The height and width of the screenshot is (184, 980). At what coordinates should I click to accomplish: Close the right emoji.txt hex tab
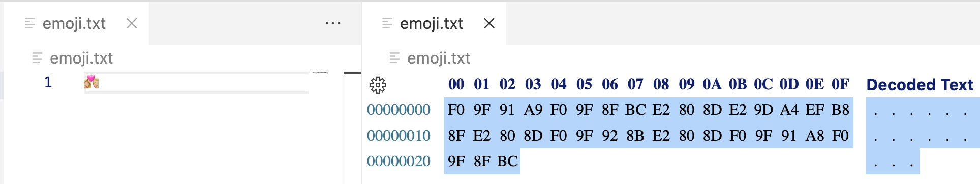(x=489, y=23)
